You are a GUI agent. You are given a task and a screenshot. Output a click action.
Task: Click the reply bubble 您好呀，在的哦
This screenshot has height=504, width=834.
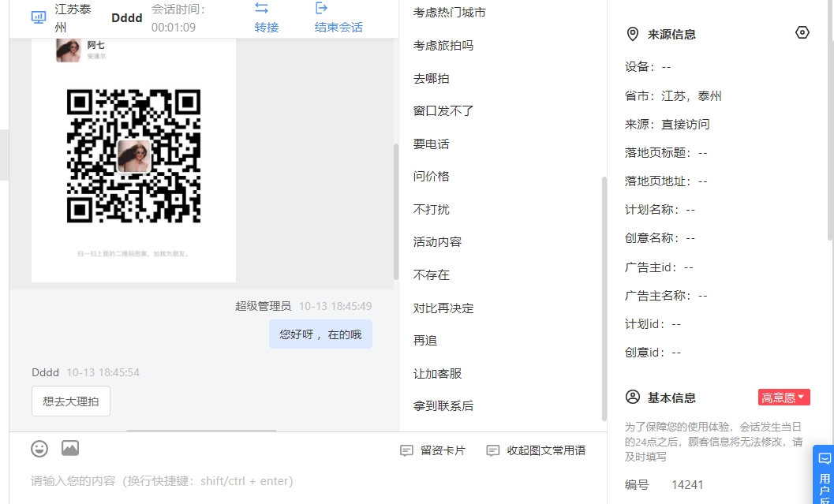pos(320,334)
